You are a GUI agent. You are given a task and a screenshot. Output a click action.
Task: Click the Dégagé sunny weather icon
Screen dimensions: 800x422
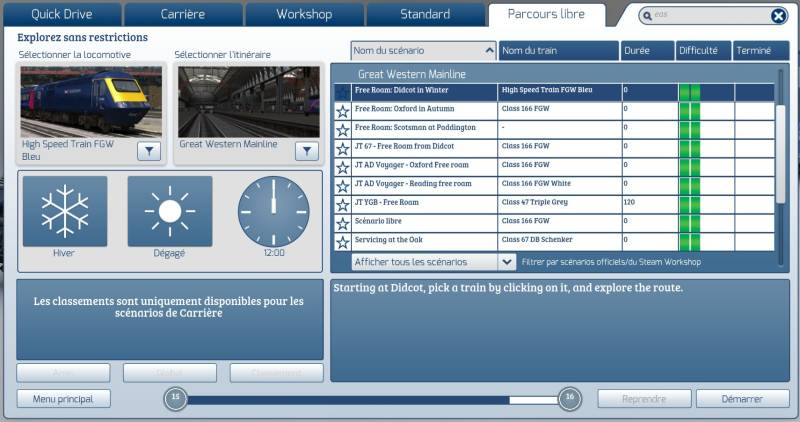tap(170, 211)
